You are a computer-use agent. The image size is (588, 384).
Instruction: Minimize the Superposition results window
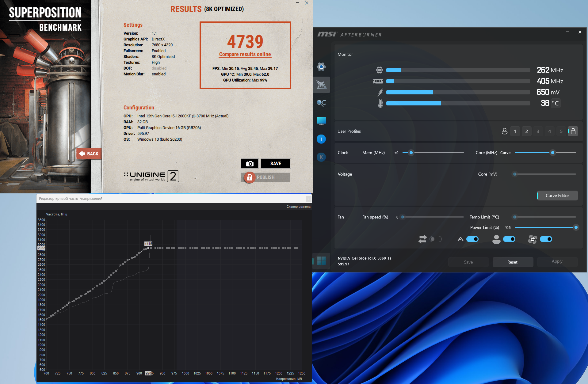click(297, 3)
